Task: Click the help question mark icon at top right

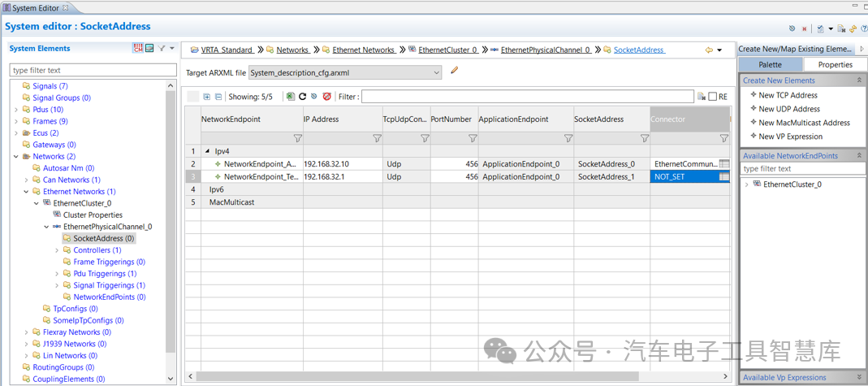Action: click(x=864, y=28)
